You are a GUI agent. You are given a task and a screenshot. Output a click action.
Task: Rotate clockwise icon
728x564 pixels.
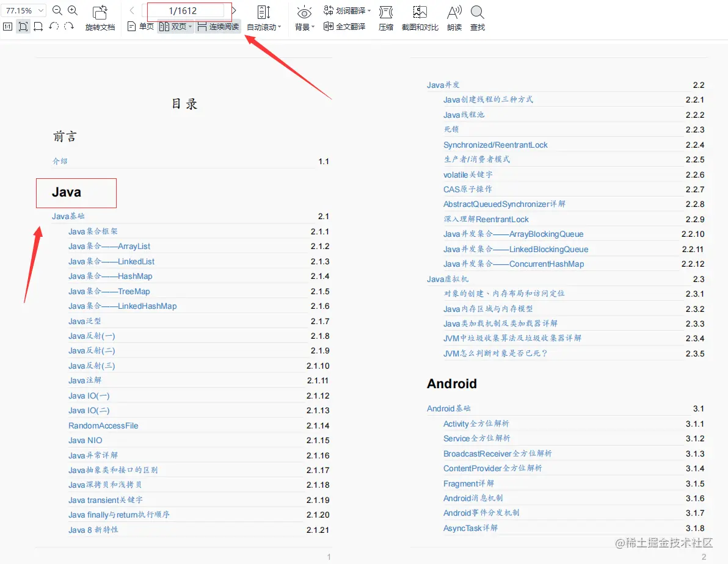coord(69,26)
